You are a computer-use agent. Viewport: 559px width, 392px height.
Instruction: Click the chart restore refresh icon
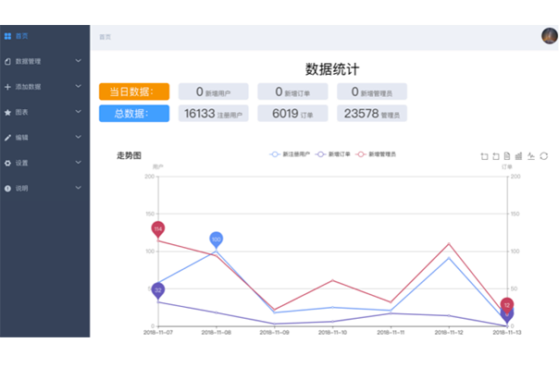tap(544, 155)
